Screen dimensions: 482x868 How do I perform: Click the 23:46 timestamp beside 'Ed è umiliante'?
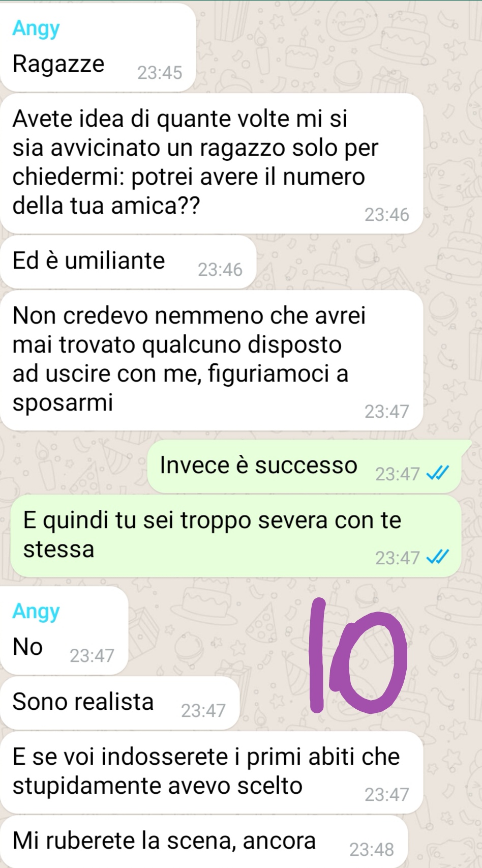point(220,270)
